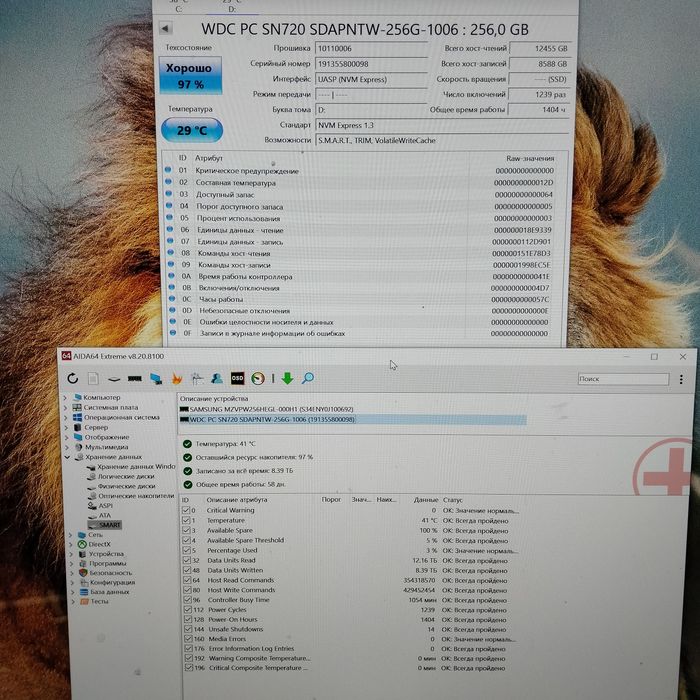The width and height of the screenshot is (700, 700).
Task: Select the DirectX tree node
Action: 99,544
